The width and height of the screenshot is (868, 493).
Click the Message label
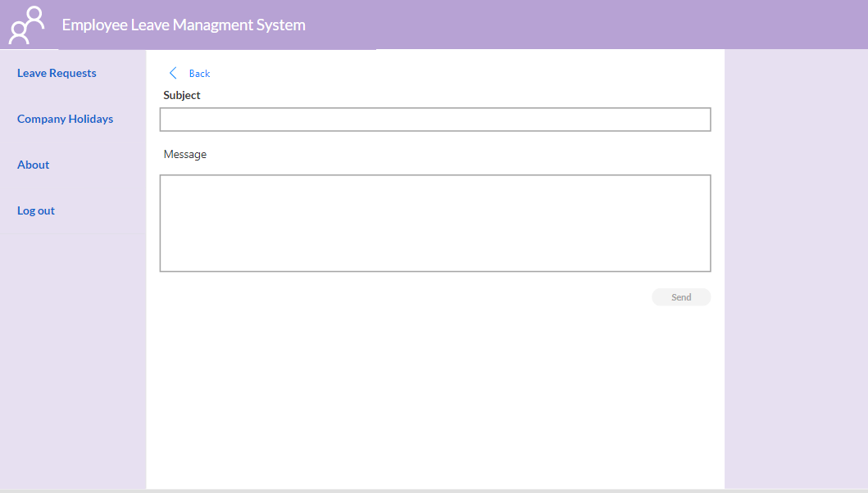(x=185, y=155)
